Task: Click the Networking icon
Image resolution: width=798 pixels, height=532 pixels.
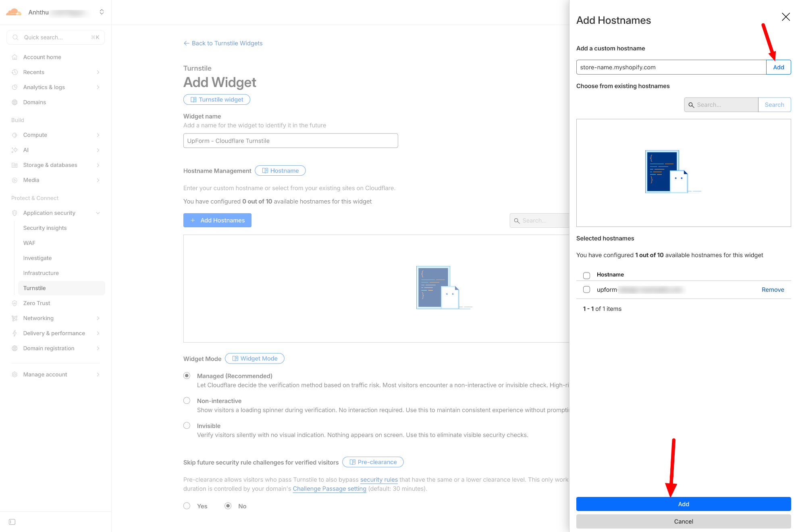Action: (x=15, y=318)
